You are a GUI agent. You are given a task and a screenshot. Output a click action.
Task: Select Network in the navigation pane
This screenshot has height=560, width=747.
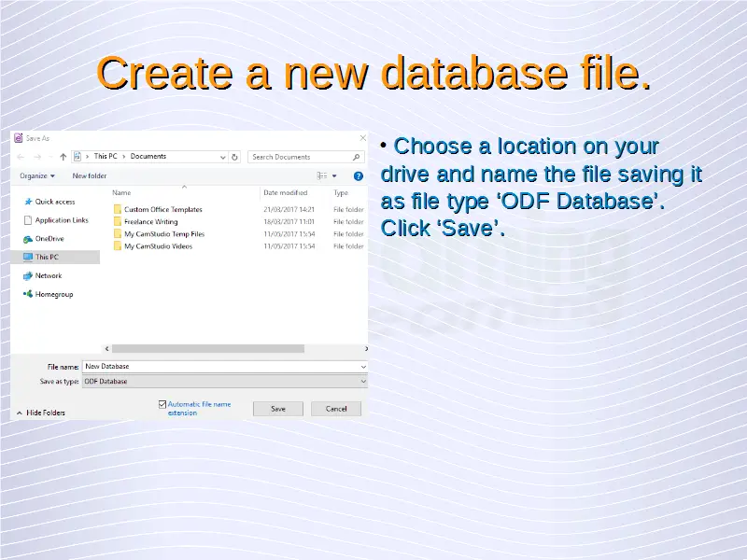pos(48,275)
